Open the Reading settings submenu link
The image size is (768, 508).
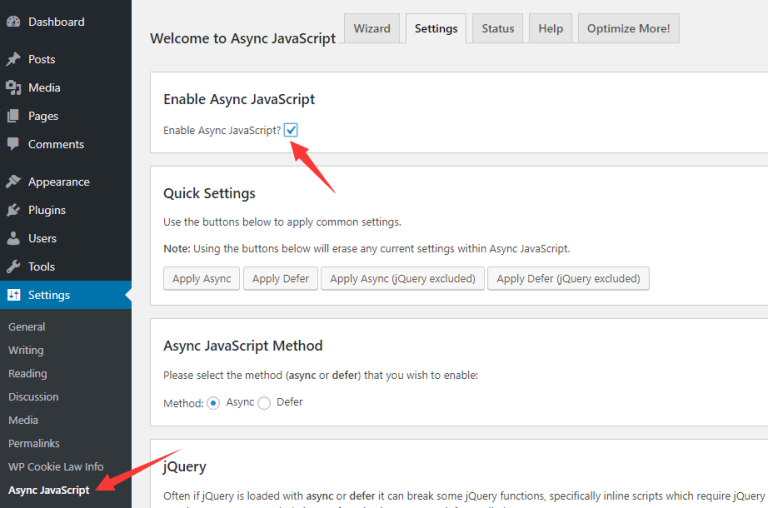27,373
